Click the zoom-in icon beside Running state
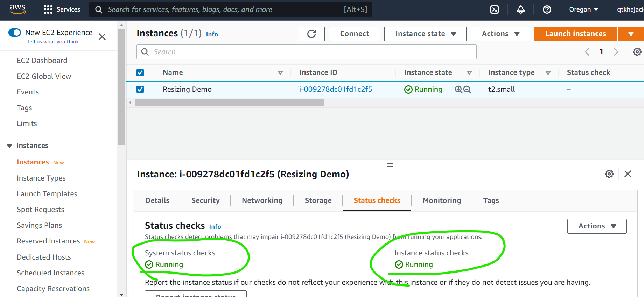The image size is (644, 297). 458,89
